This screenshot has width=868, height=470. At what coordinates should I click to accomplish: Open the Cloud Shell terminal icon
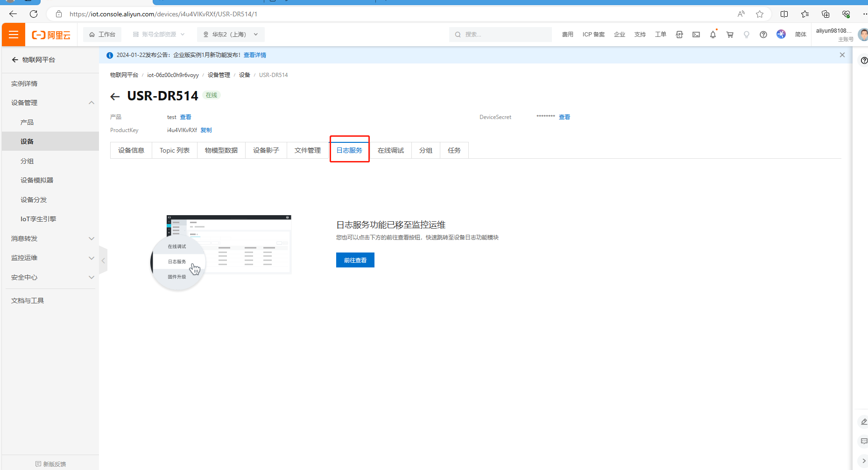pyautogui.click(x=696, y=35)
